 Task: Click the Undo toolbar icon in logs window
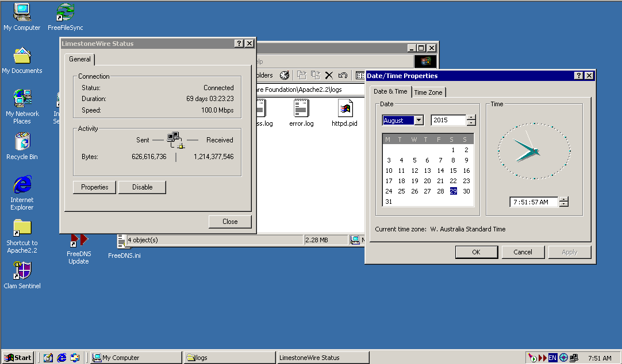point(343,75)
